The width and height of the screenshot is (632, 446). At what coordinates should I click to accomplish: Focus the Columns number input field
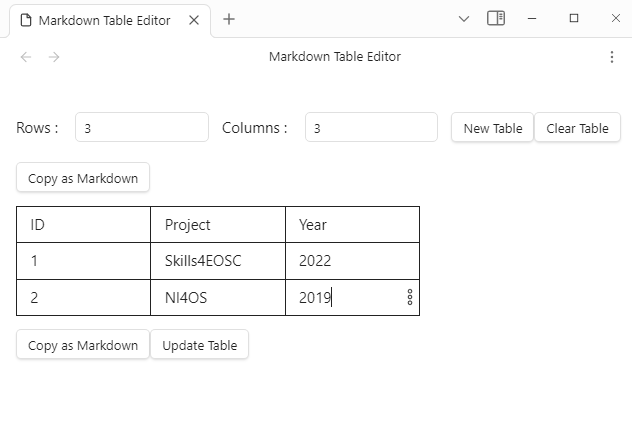(x=371, y=128)
